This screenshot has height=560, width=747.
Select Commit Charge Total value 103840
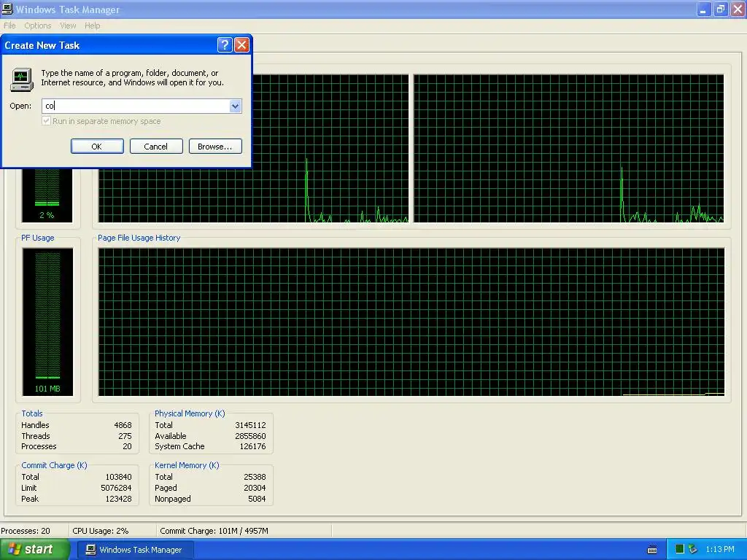119,477
